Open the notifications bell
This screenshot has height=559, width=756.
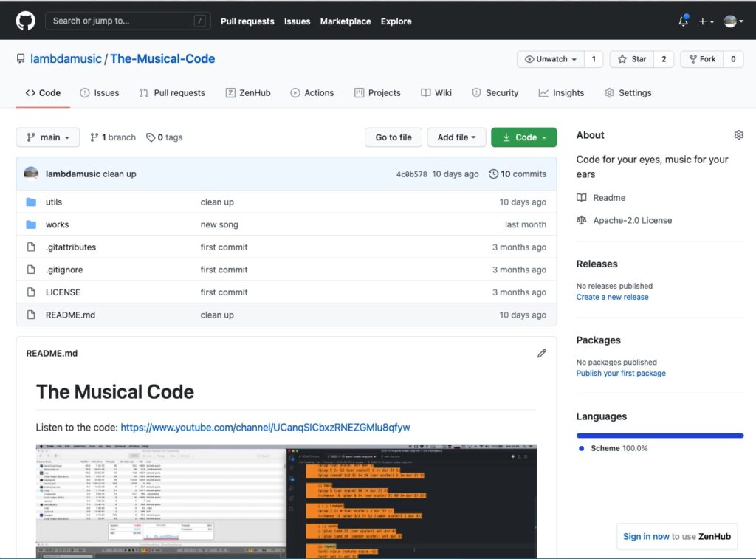tap(683, 21)
